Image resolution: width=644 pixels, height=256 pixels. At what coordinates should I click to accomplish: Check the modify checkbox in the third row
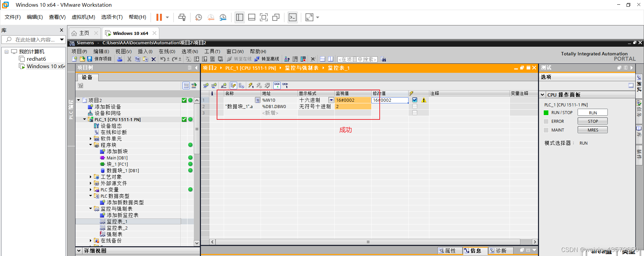pos(415,113)
